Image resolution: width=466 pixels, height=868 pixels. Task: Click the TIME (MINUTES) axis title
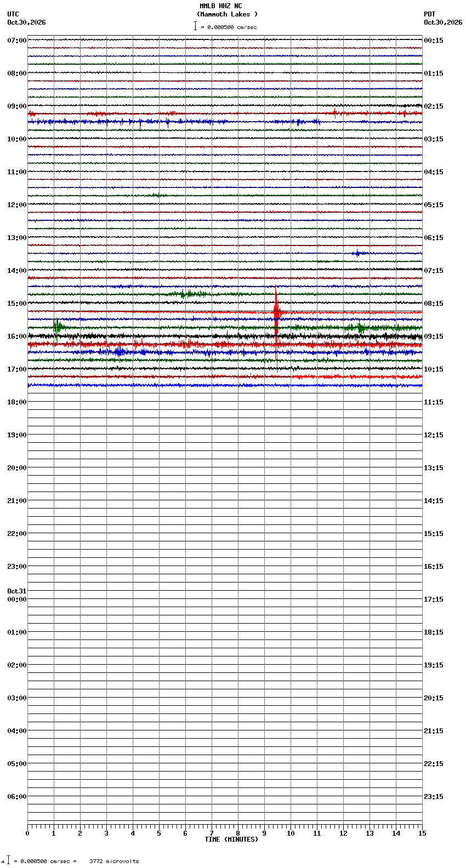231,840
